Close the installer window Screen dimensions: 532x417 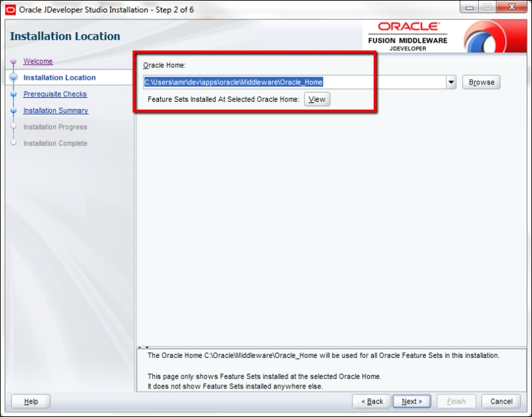(x=512, y=7)
